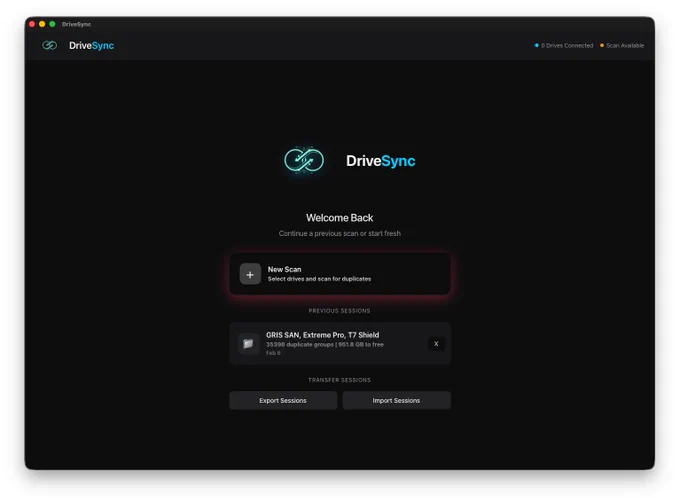
Task: Click the PREVIOUS SESSIONS label
Action: point(340,311)
